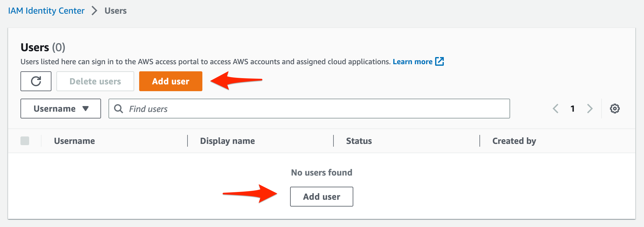The width and height of the screenshot is (644, 227).
Task: Sort by the Created by column header
Action: tap(514, 141)
